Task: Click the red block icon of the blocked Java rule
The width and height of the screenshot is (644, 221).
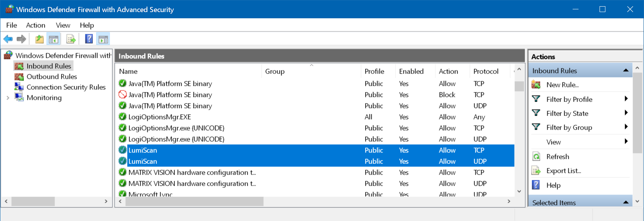Action: pos(123,95)
